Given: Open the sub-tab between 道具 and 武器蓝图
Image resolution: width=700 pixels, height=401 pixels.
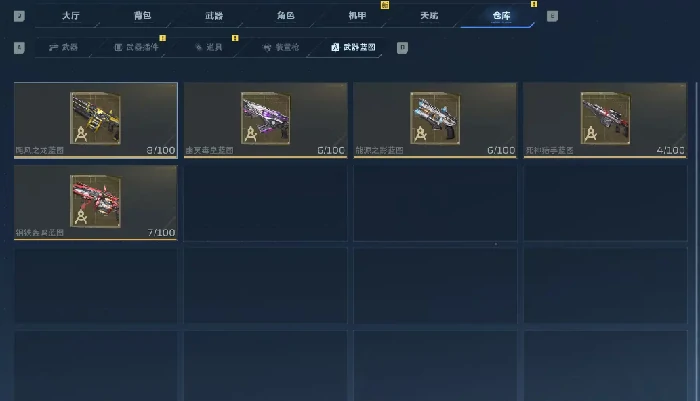Looking at the screenshot, I should [x=281, y=47].
